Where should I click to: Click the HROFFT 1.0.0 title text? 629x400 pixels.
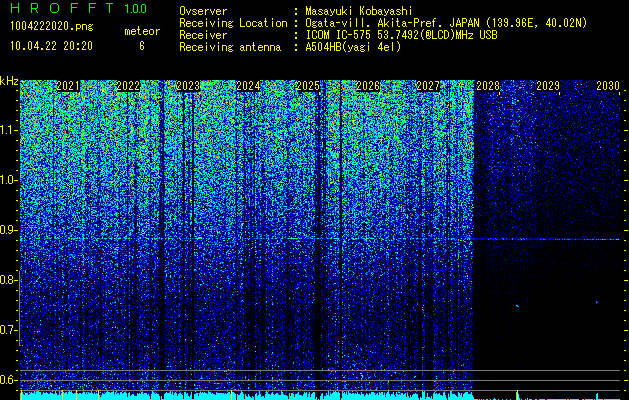pos(79,8)
